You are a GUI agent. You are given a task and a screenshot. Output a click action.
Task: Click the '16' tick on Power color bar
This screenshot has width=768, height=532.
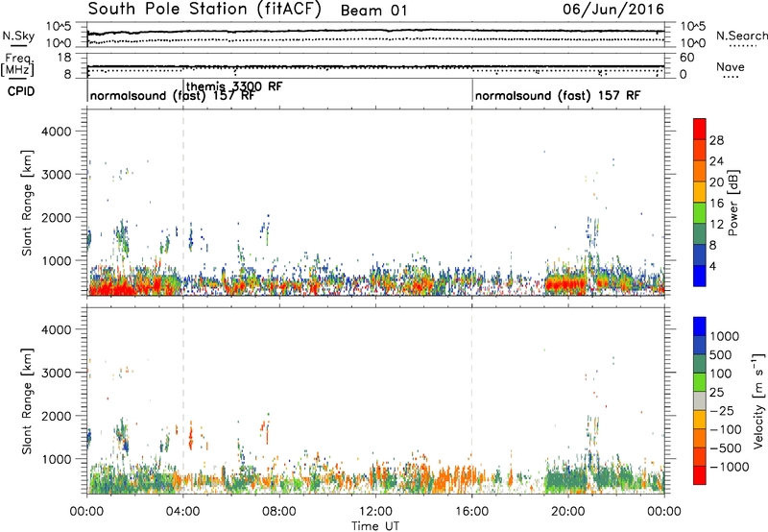(716, 204)
